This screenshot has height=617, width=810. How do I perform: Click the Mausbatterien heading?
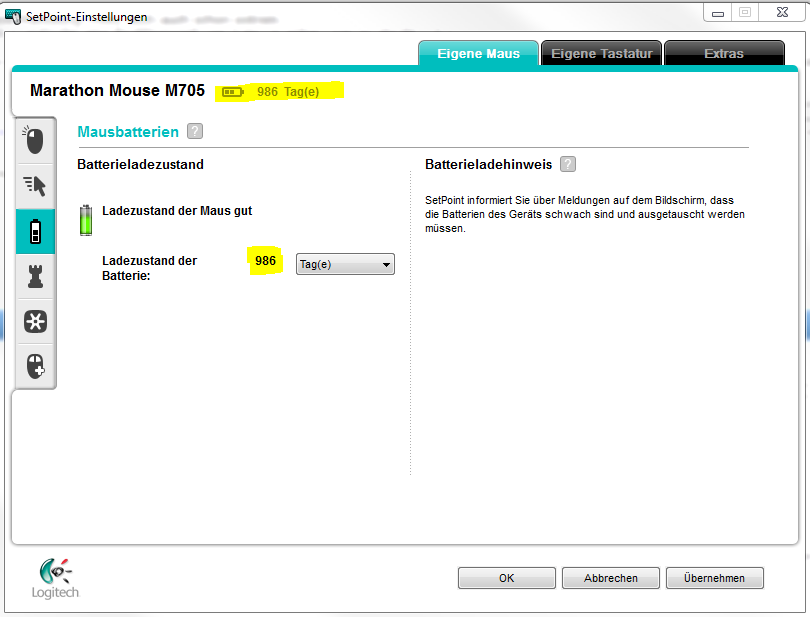128,132
